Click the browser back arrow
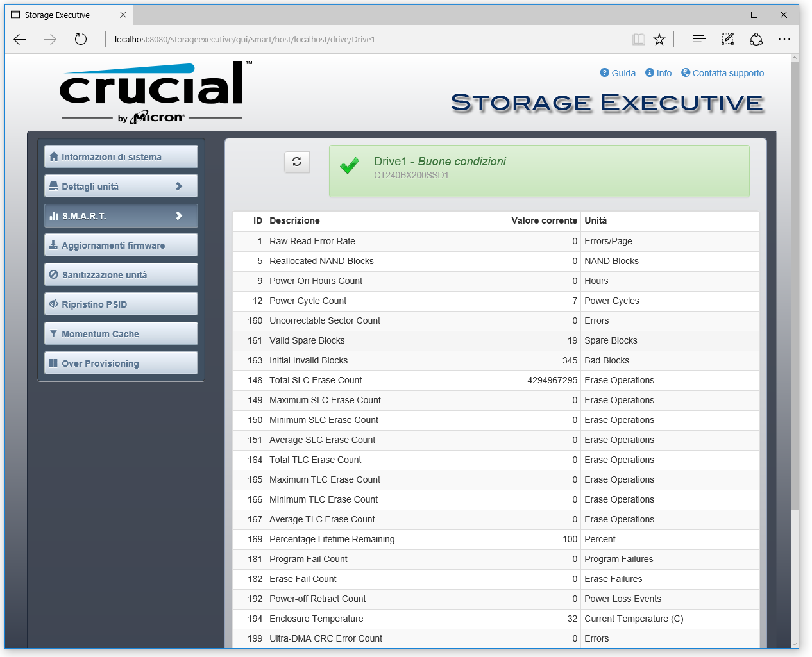Screen dimensions: 812x657 pyautogui.click(x=20, y=40)
